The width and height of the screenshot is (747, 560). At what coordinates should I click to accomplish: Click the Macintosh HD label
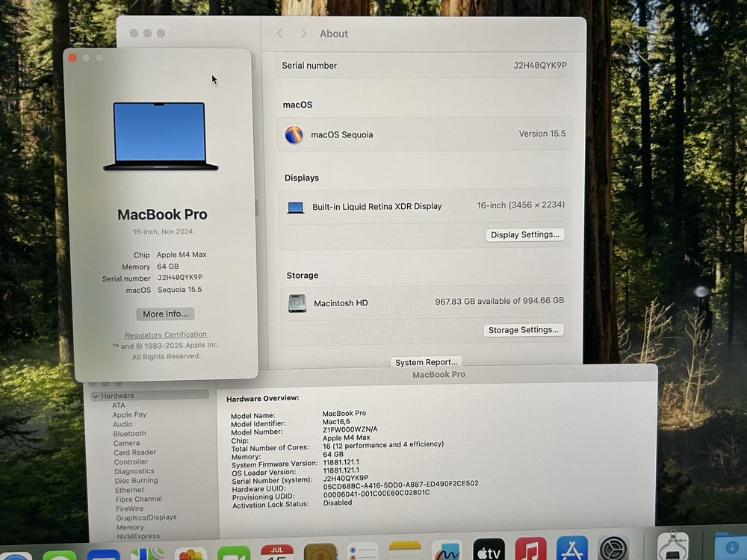coord(341,303)
